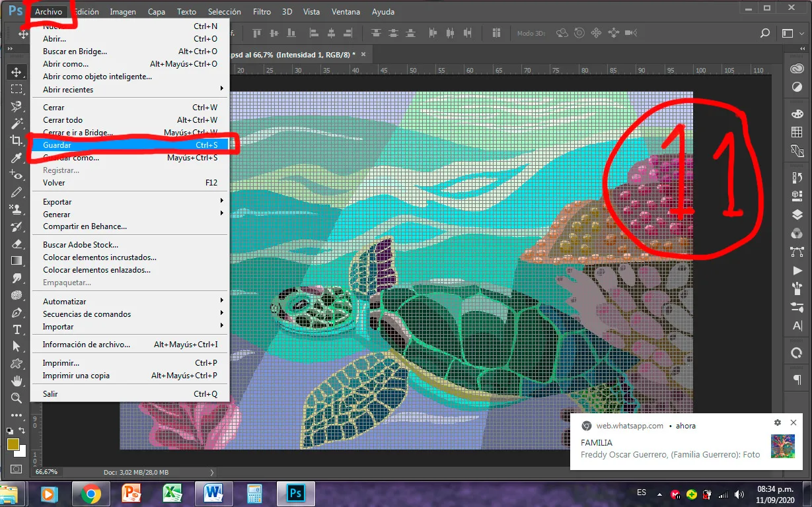Image resolution: width=812 pixels, height=507 pixels.
Task: Select the Pen tool
Action: click(x=17, y=312)
